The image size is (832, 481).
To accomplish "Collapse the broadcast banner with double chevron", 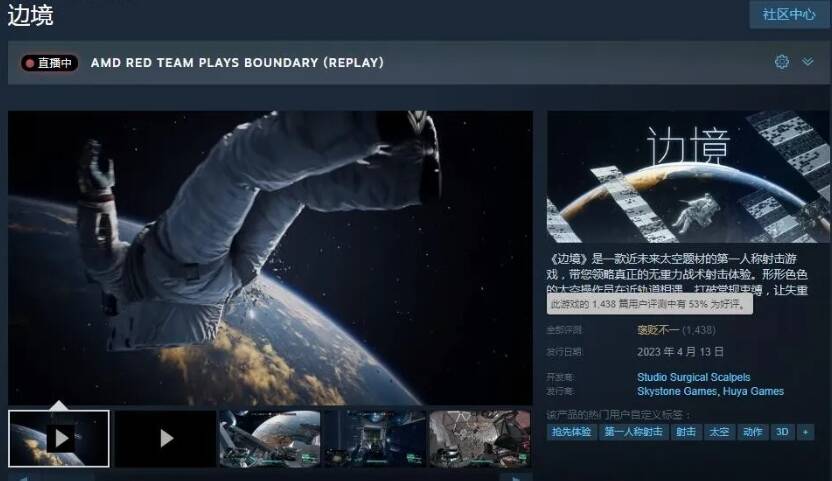I will point(808,62).
